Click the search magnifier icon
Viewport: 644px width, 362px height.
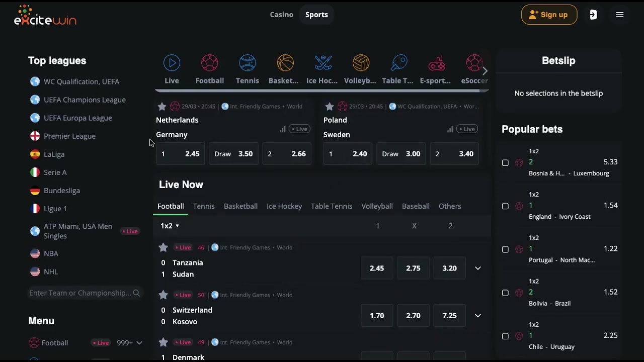coord(136,293)
